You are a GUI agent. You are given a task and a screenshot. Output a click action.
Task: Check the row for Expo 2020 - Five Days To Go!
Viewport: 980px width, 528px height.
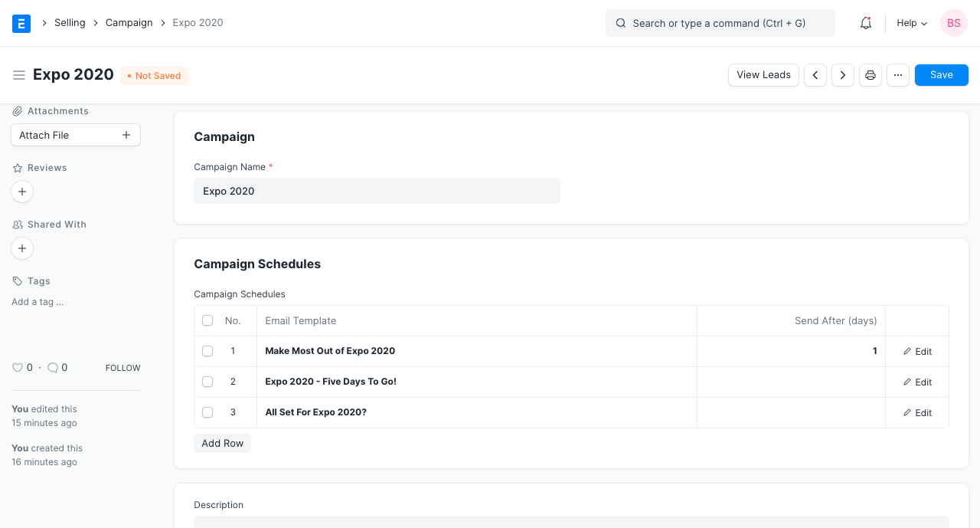click(x=207, y=382)
